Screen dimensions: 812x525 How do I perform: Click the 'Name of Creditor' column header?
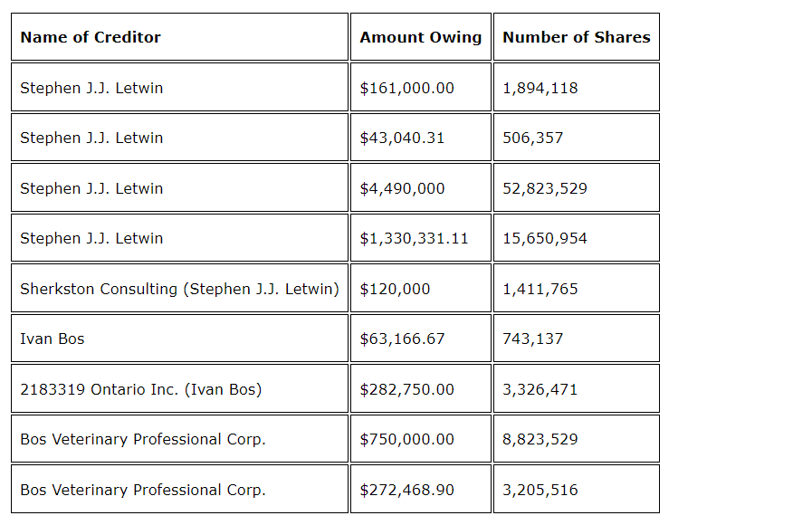[x=91, y=37]
